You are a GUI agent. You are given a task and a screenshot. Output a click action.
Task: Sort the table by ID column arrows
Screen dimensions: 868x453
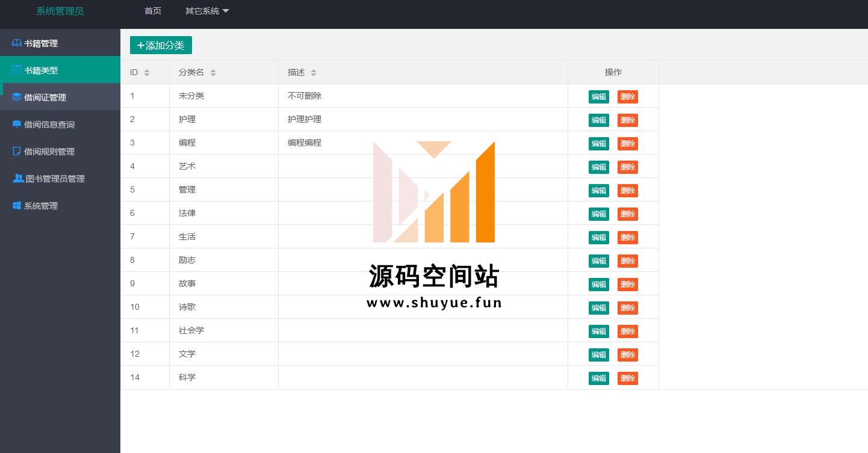[147, 73]
